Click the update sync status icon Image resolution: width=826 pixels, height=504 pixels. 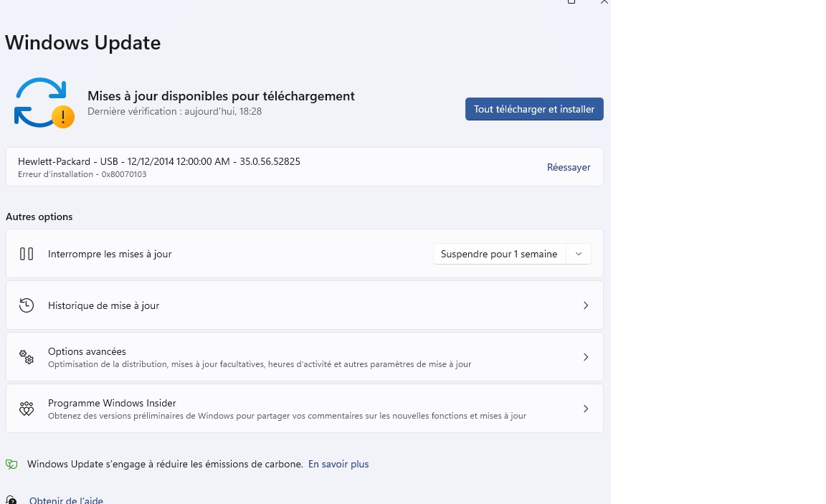pos(44,103)
